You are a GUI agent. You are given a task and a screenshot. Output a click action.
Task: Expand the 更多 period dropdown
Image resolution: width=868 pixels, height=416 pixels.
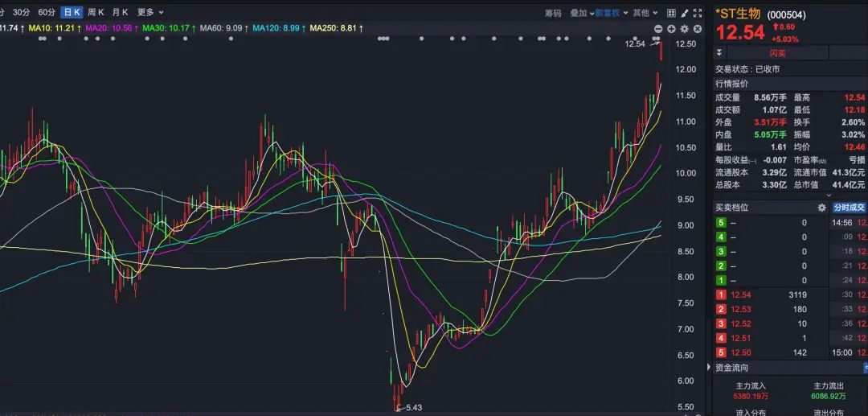pos(150,12)
